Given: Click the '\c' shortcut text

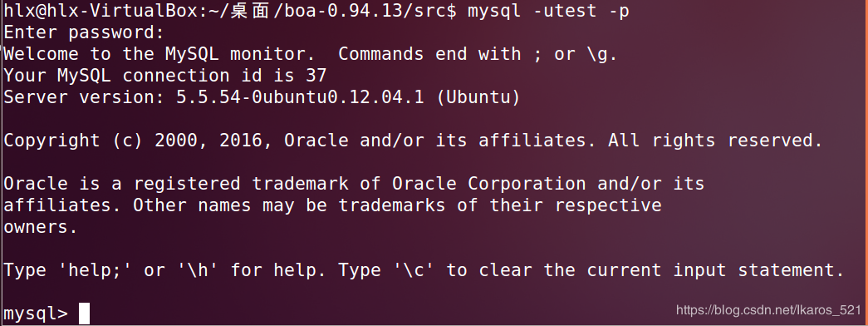Looking at the screenshot, I should (x=414, y=270).
